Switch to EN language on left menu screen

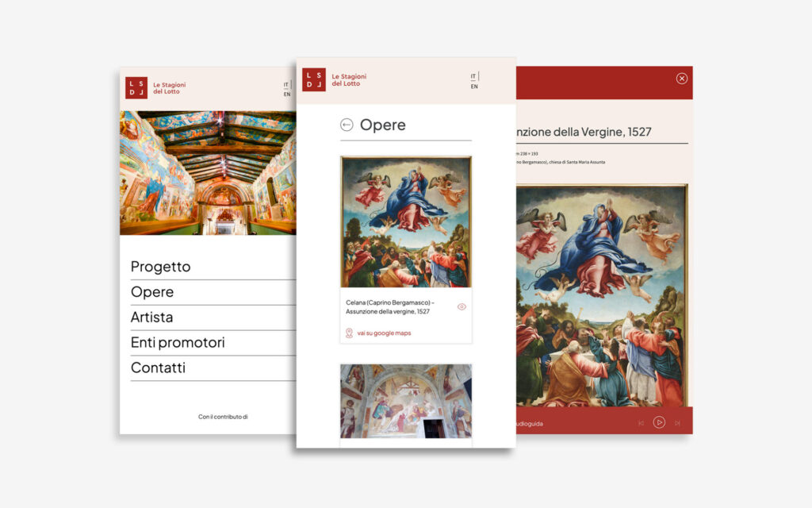[287, 94]
